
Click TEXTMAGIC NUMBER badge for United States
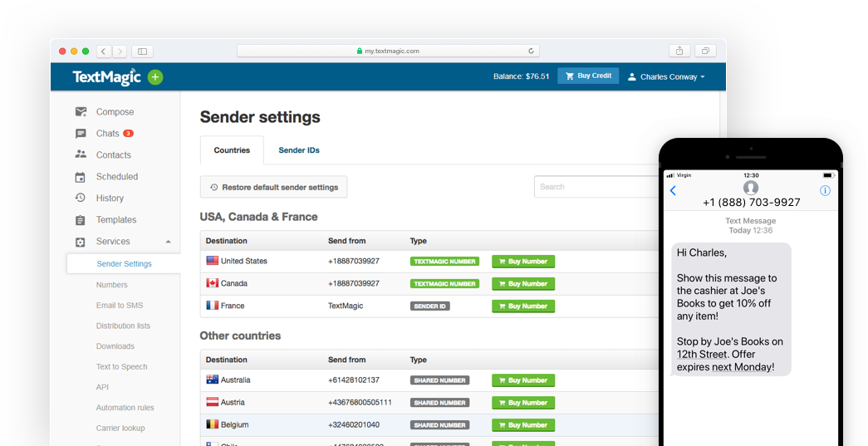[x=444, y=262]
